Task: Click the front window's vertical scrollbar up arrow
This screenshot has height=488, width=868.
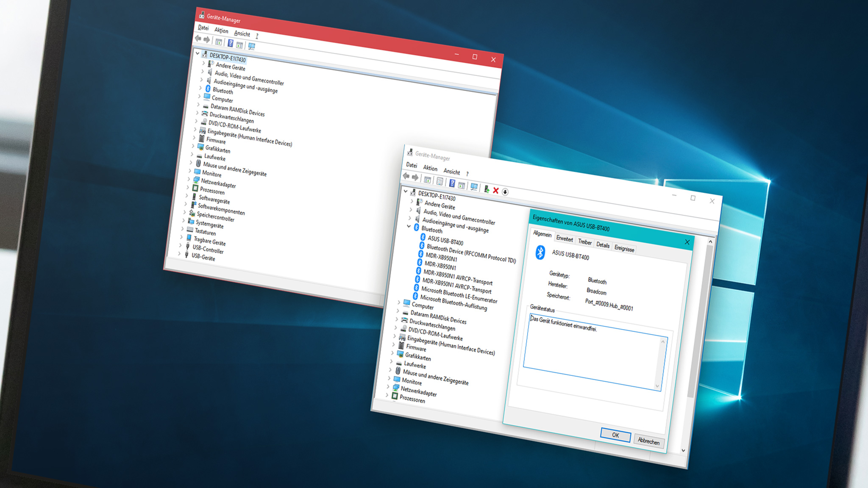Action: tap(710, 241)
